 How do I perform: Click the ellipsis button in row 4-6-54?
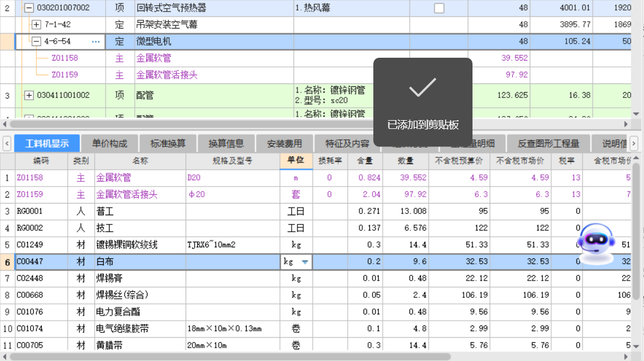(x=96, y=41)
